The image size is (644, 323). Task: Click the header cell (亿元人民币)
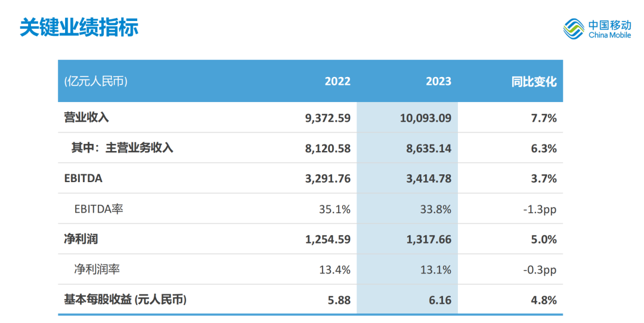point(95,81)
